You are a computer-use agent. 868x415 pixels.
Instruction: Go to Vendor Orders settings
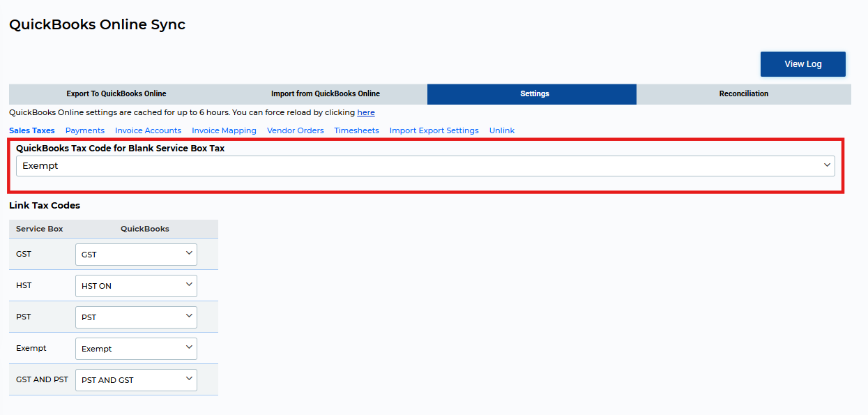click(x=296, y=130)
